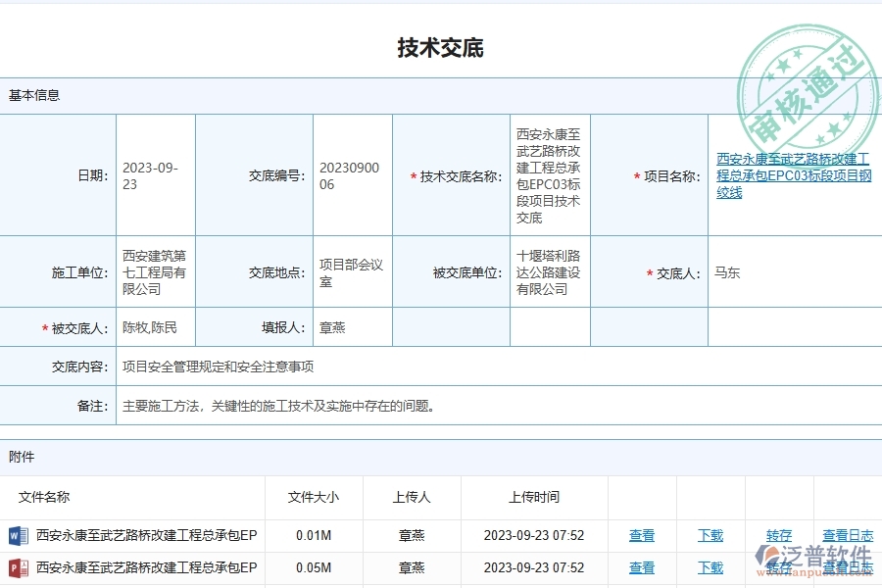Collapse the 附件 section header
The height and width of the screenshot is (588, 882).
pos(18,457)
